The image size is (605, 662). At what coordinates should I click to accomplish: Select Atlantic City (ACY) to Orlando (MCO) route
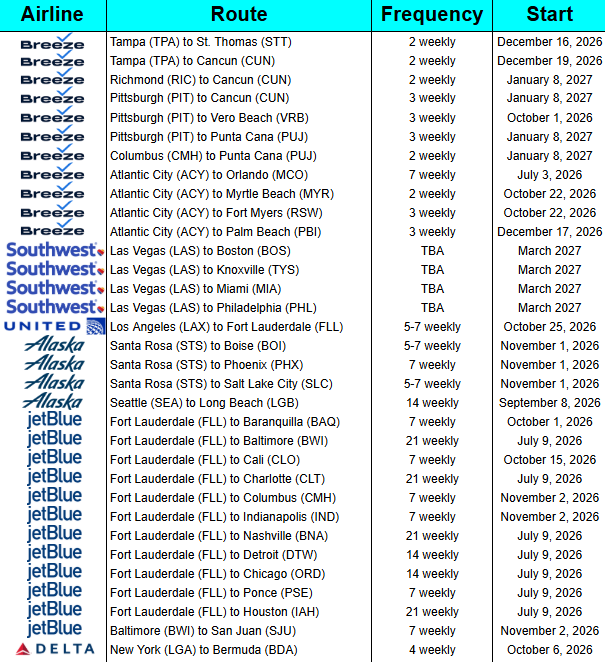(x=209, y=175)
